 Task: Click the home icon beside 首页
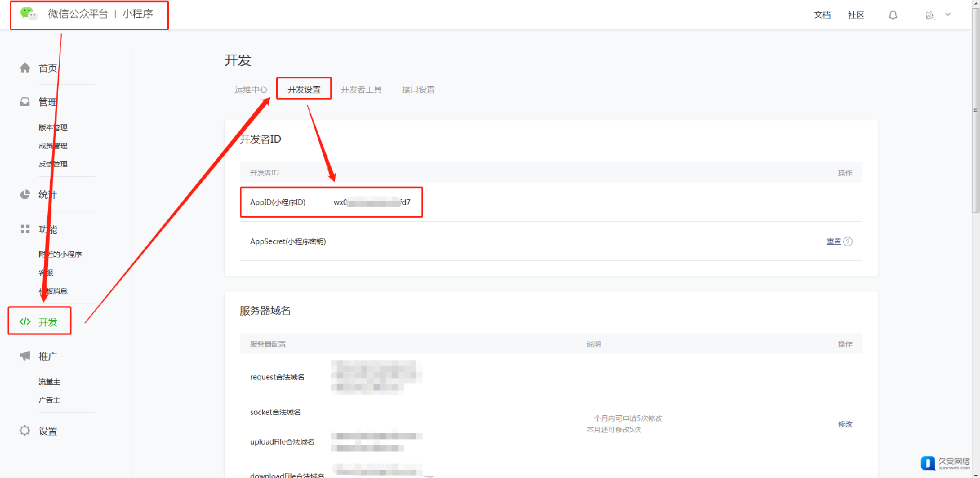pos(25,68)
